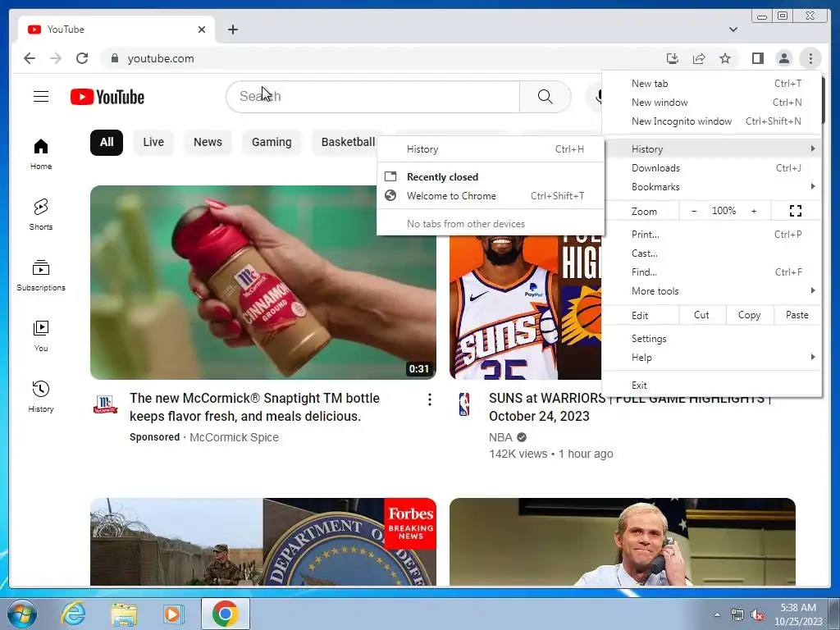The width and height of the screenshot is (840, 630).
Task: Open Shorts in YouTube sidebar
Action: click(x=41, y=215)
